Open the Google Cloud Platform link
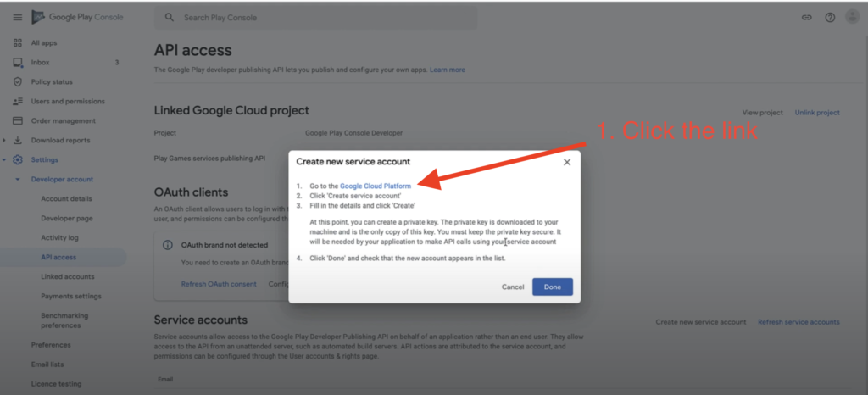The image size is (868, 395). pyautogui.click(x=376, y=186)
